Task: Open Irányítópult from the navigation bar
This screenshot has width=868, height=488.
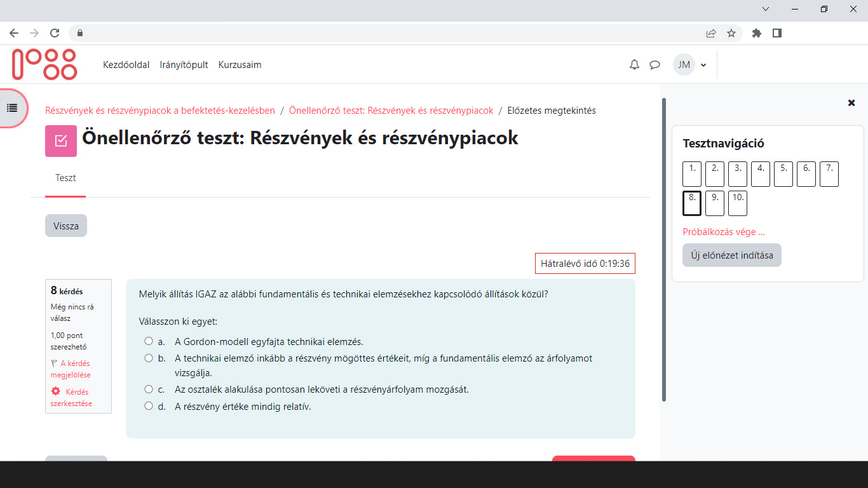Action: click(x=184, y=64)
